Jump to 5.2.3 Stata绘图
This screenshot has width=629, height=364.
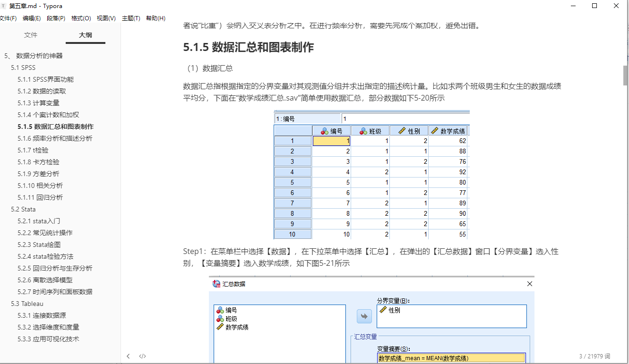pyautogui.click(x=39, y=245)
